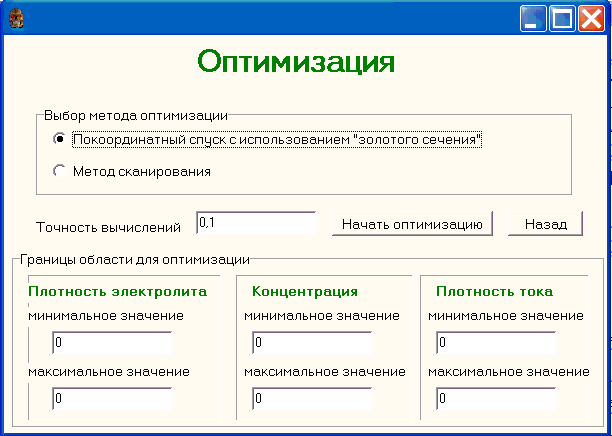
Task: Click "минимальное значение" label under "Плотность электролита"
Action: [x=106, y=316]
